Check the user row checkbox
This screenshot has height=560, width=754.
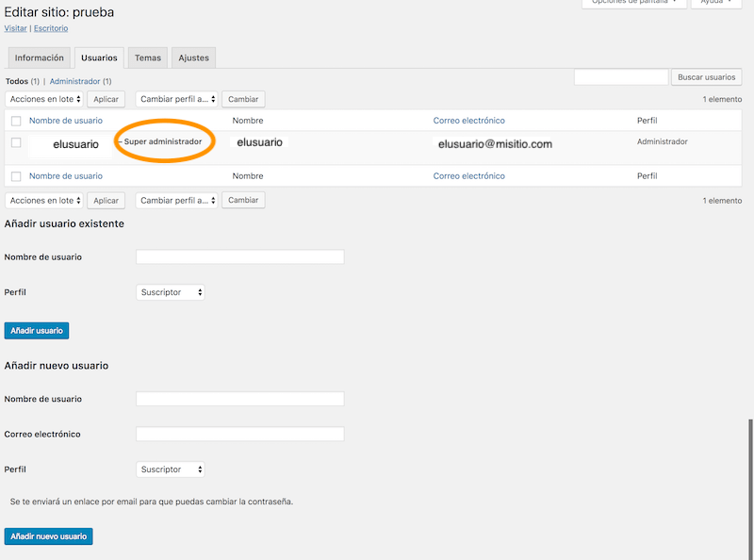tap(16, 142)
